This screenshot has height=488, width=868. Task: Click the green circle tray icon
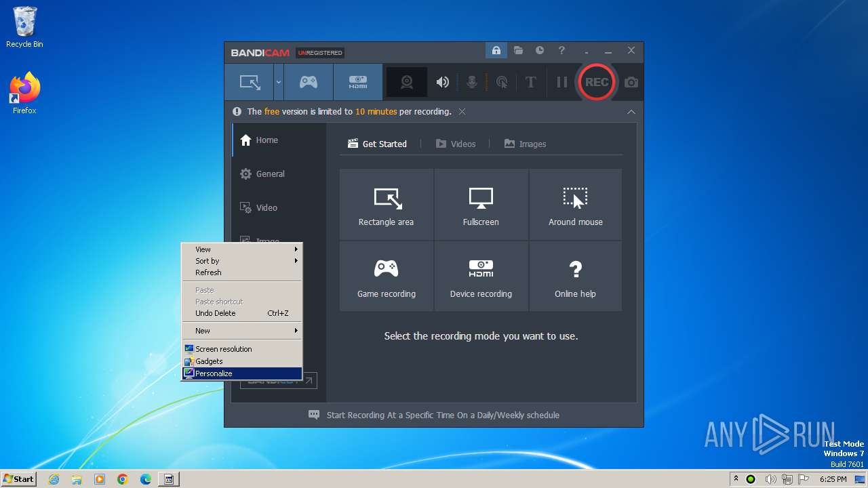coord(751,479)
